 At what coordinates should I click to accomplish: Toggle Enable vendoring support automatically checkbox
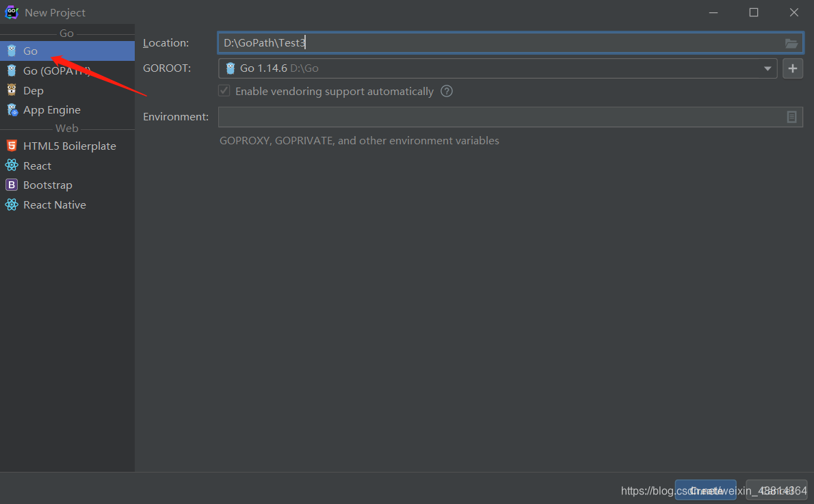[x=224, y=91]
